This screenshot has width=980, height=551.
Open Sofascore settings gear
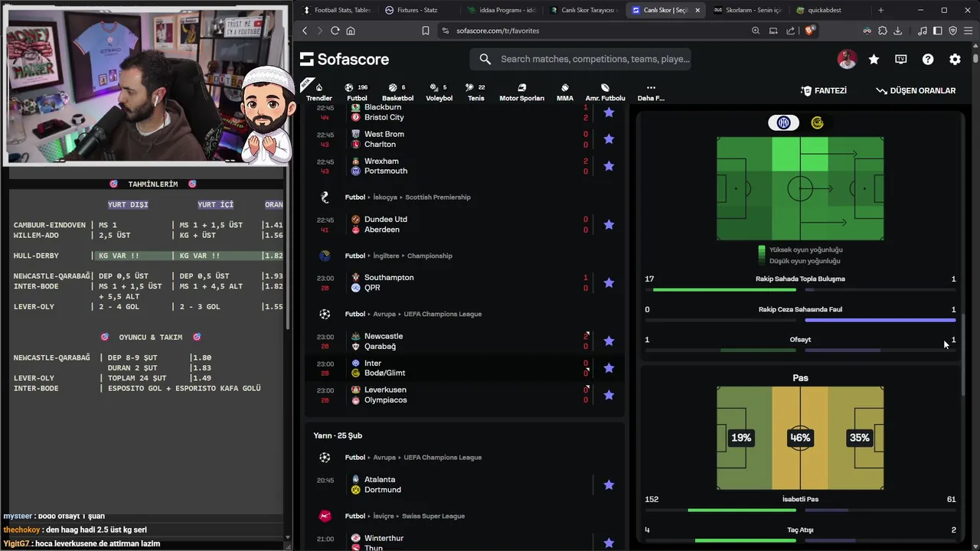(955, 59)
